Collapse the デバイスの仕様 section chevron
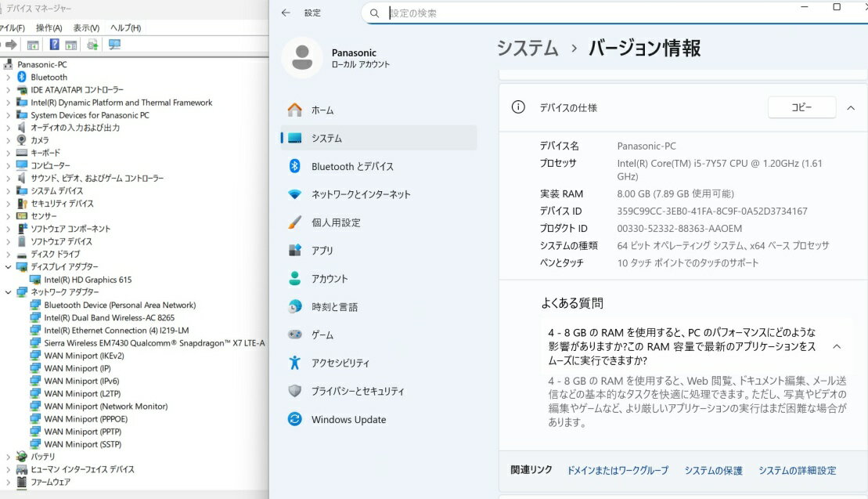 (851, 108)
